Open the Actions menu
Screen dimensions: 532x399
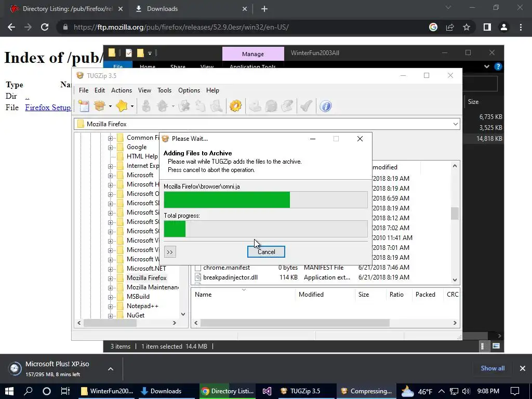click(122, 90)
